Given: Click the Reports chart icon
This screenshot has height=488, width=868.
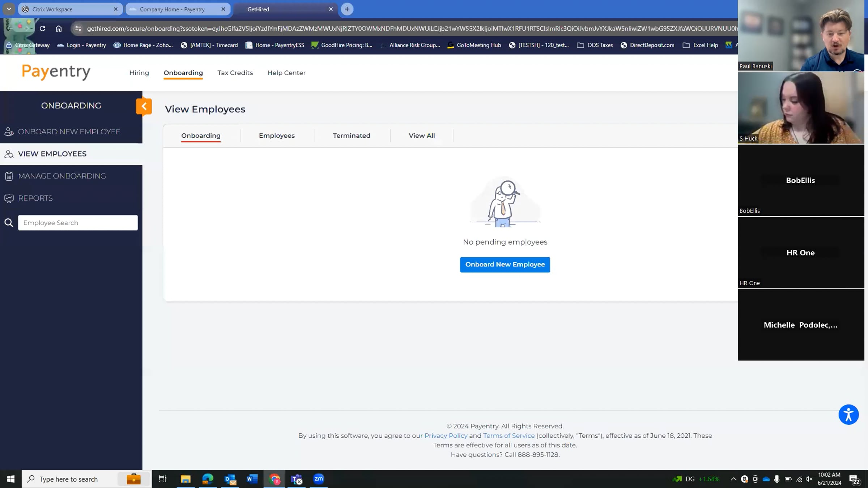Looking at the screenshot, I should (9, 198).
